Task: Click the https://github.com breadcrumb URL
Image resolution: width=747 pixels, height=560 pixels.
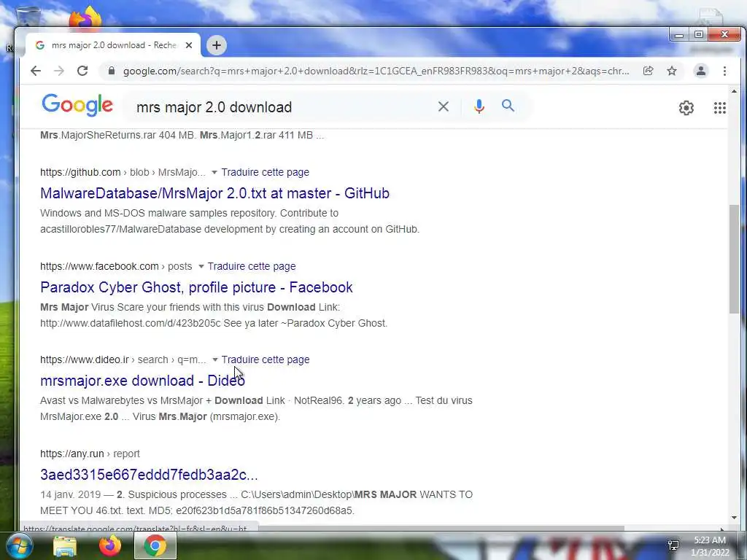Action: tap(80, 172)
